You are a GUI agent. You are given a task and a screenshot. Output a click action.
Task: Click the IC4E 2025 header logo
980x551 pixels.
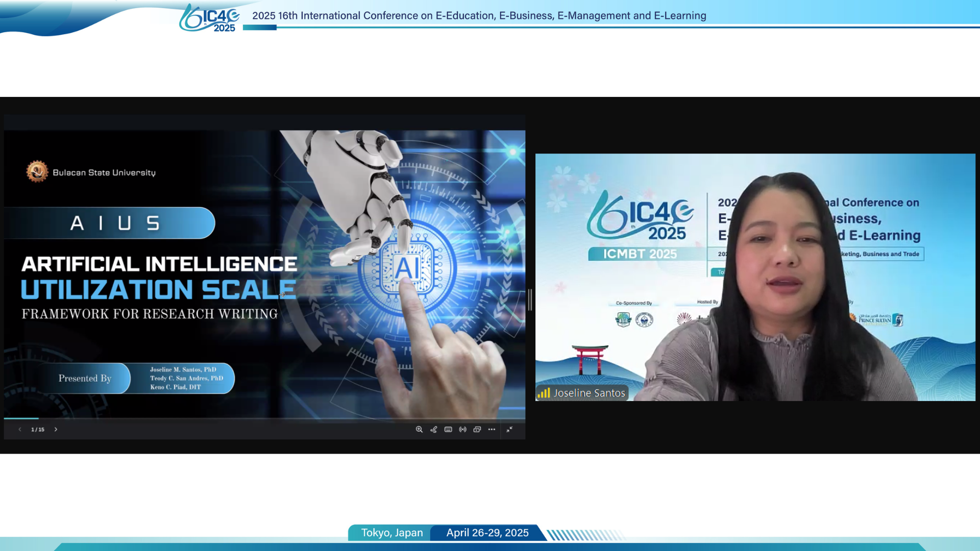(x=209, y=18)
